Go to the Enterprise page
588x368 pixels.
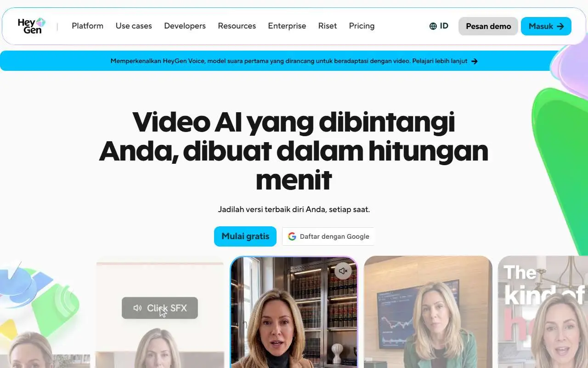click(287, 26)
